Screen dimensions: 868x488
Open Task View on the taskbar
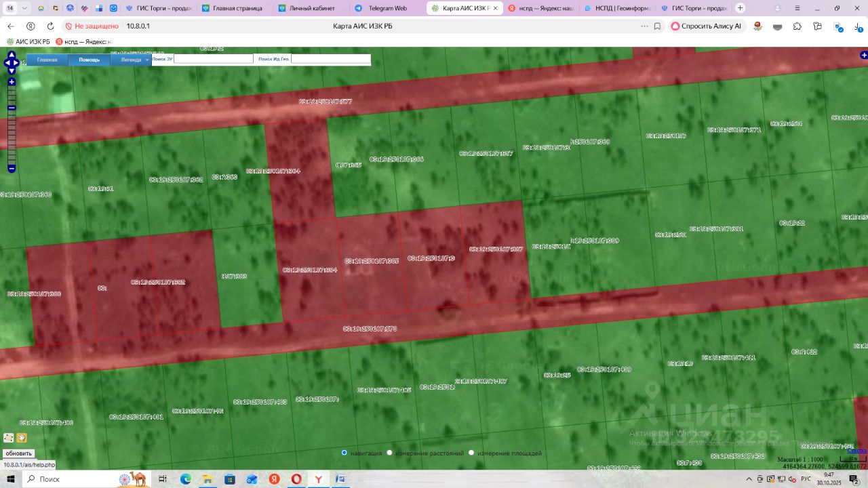[163, 479]
